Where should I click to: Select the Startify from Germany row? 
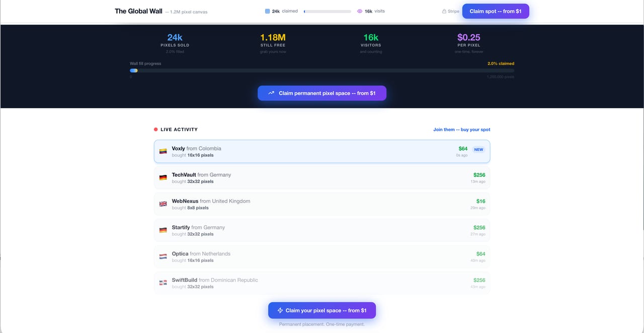(322, 230)
